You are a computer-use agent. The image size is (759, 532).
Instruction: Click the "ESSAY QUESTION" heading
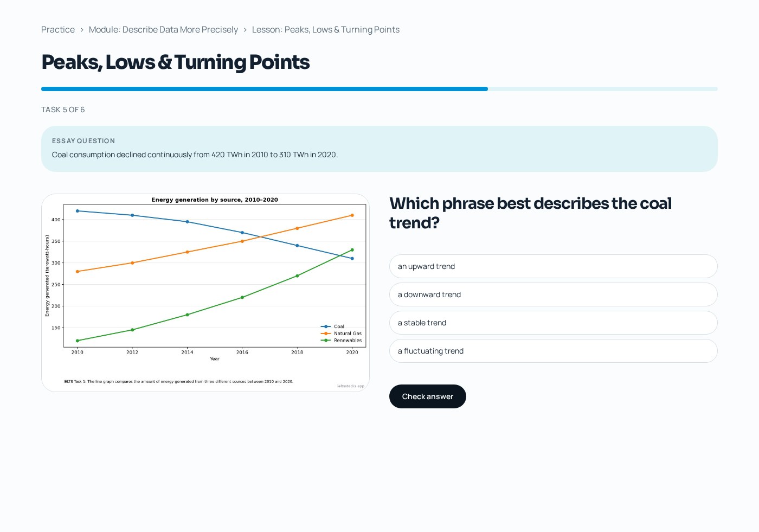[83, 141]
